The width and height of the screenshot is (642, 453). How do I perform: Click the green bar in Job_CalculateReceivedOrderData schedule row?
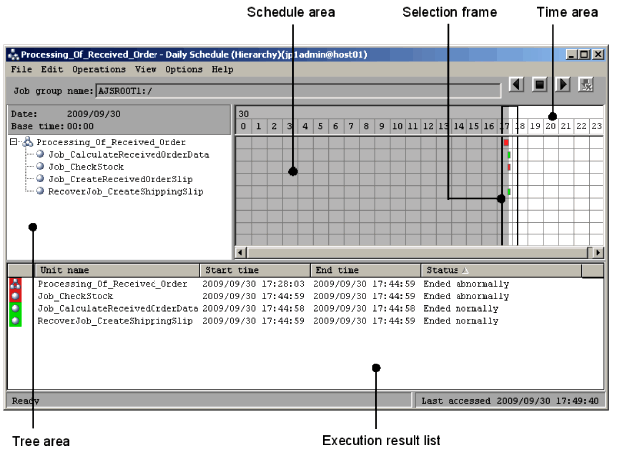click(x=509, y=155)
